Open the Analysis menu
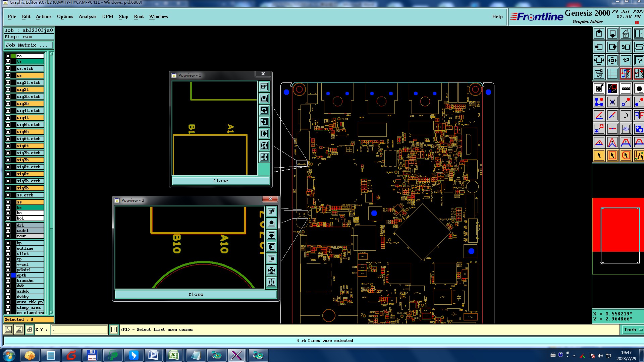The image size is (644, 362). pos(87,16)
